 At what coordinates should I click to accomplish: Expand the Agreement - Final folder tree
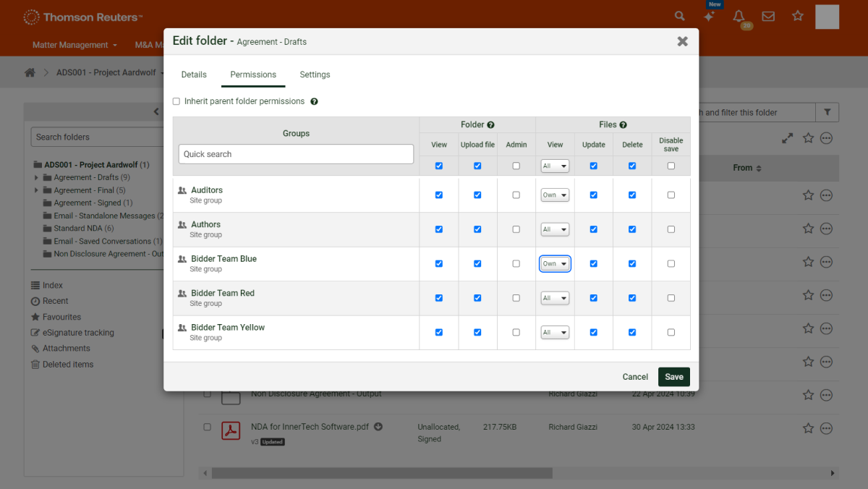pos(36,190)
